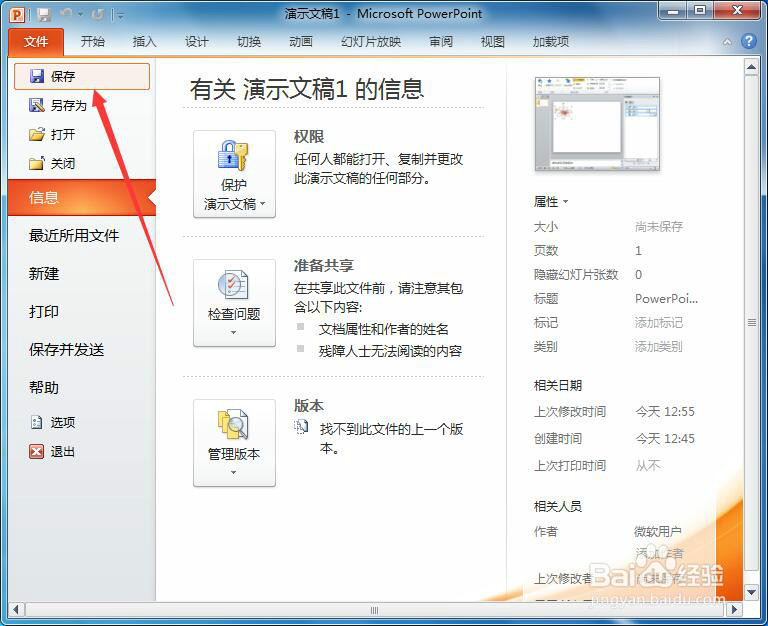Screen dimensions: 768x626
Task: Click the red Exit (退出) icon
Action: tap(37, 451)
